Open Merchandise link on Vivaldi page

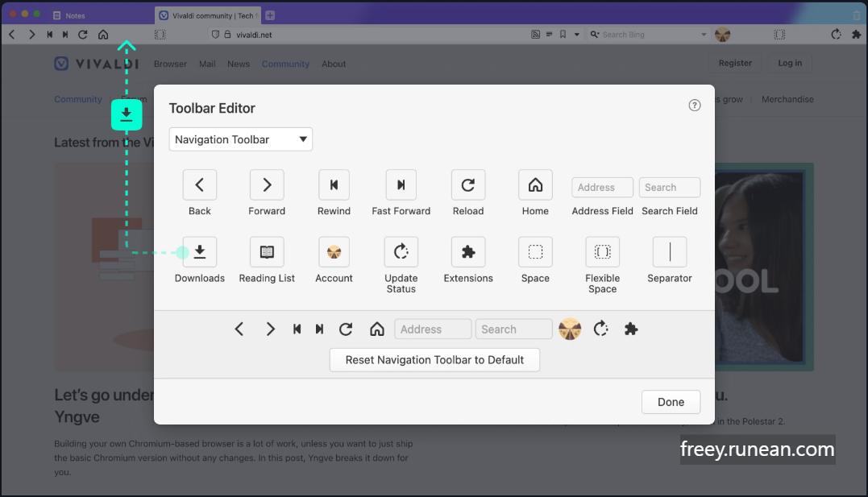[787, 99]
